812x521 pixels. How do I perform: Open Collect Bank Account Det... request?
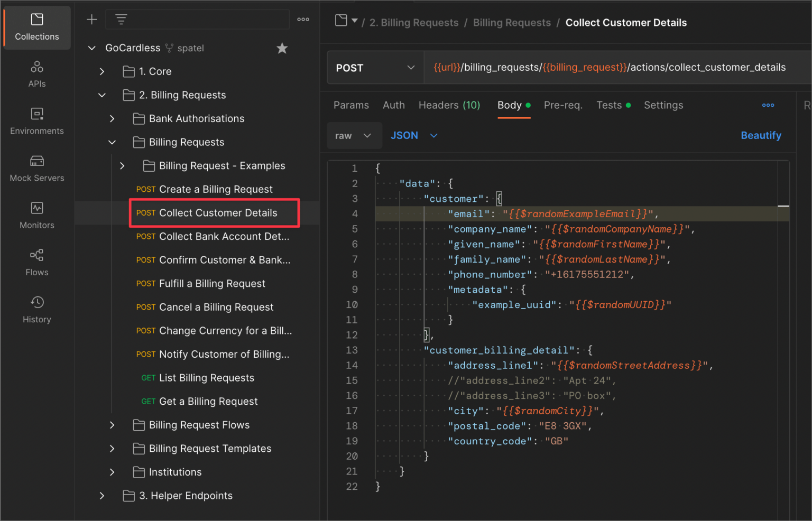(x=213, y=237)
